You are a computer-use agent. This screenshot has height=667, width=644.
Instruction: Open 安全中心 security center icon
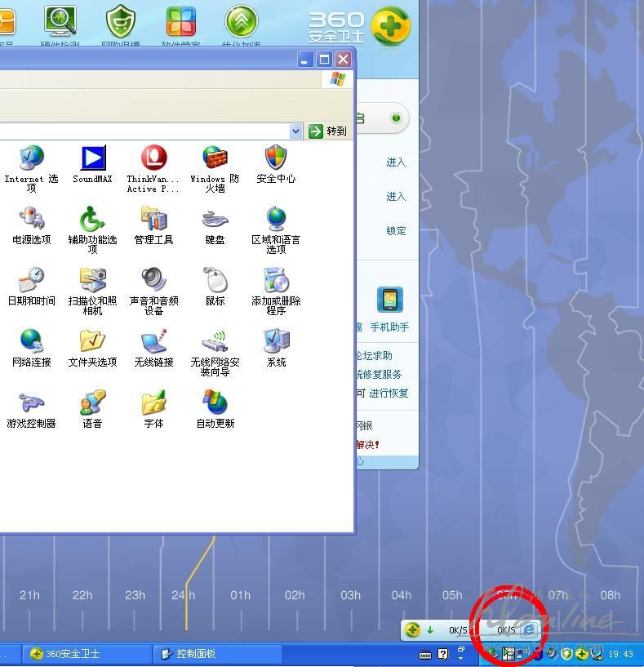point(276,165)
